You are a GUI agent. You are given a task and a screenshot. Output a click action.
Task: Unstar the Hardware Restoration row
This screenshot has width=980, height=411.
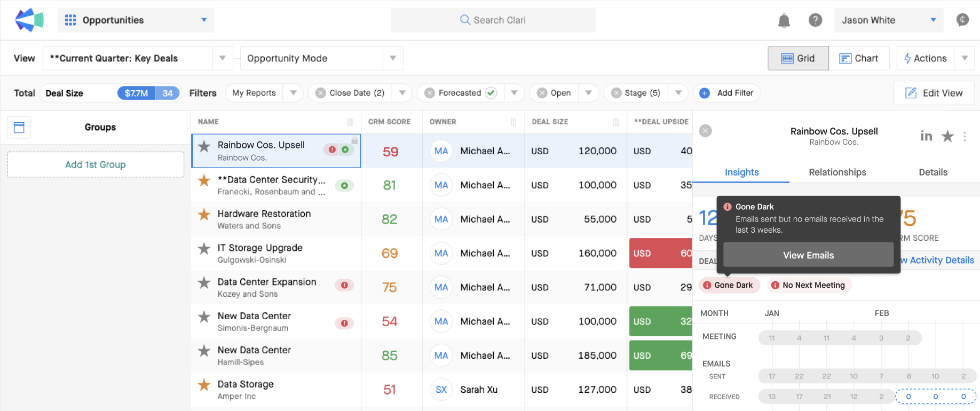coord(204,215)
